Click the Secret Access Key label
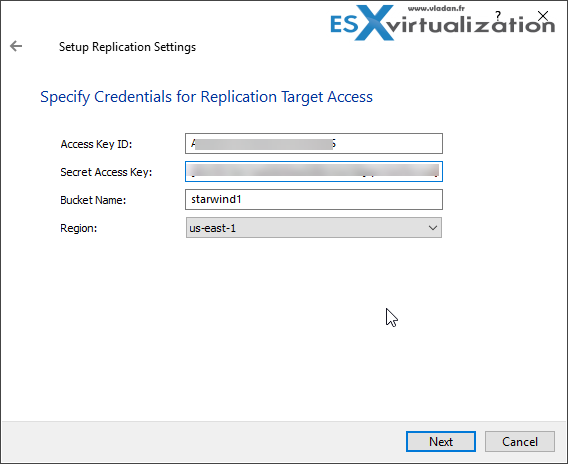568x464 pixels. pos(106,172)
